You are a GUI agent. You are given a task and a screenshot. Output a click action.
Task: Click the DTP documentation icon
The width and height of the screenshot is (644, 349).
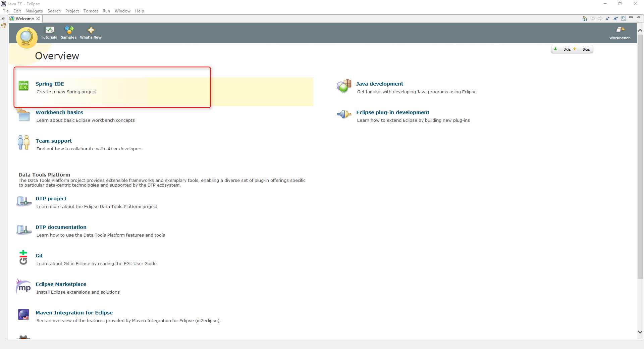point(24,230)
